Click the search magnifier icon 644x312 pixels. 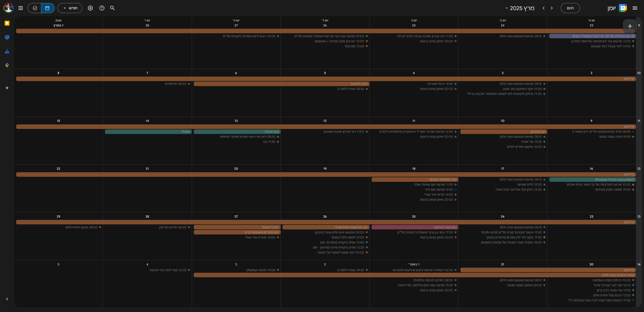coord(112,8)
